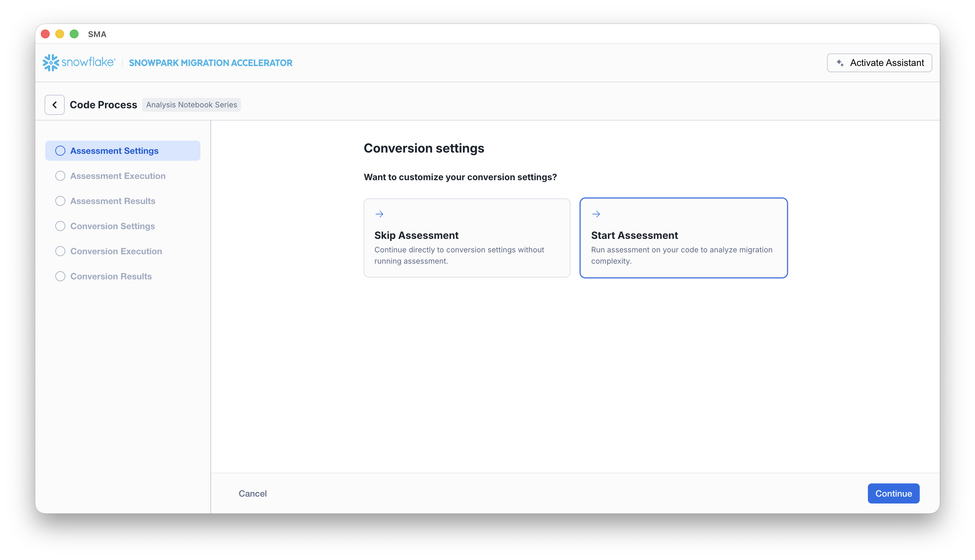Click the green zoom traffic light
This screenshot has height=560, width=975.
pos(74,34)
